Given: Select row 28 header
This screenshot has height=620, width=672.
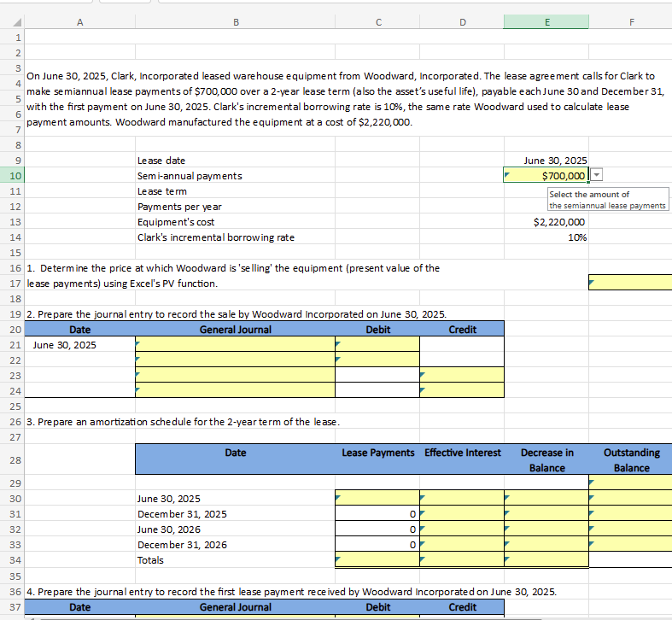Looking at the screenshot, I should (13, 460).
